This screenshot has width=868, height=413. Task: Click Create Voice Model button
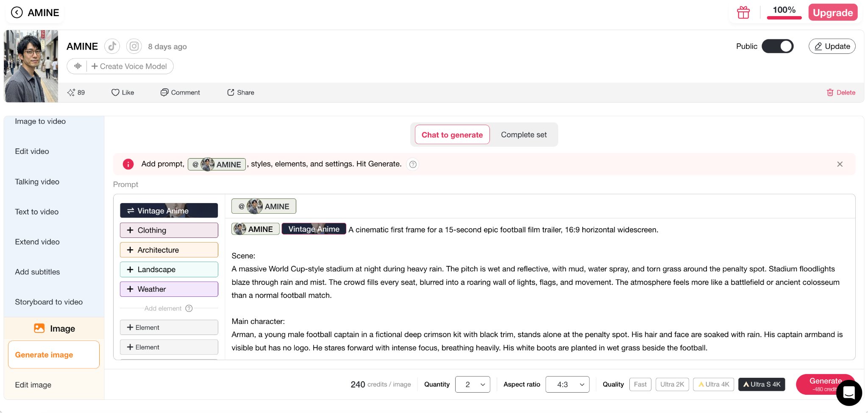[129, 66]
